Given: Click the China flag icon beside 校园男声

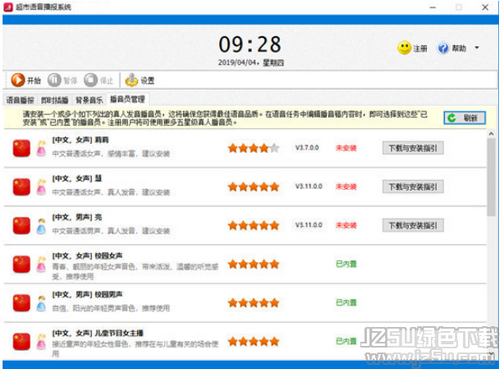Looking at the screenshot, I should [21, 303].
